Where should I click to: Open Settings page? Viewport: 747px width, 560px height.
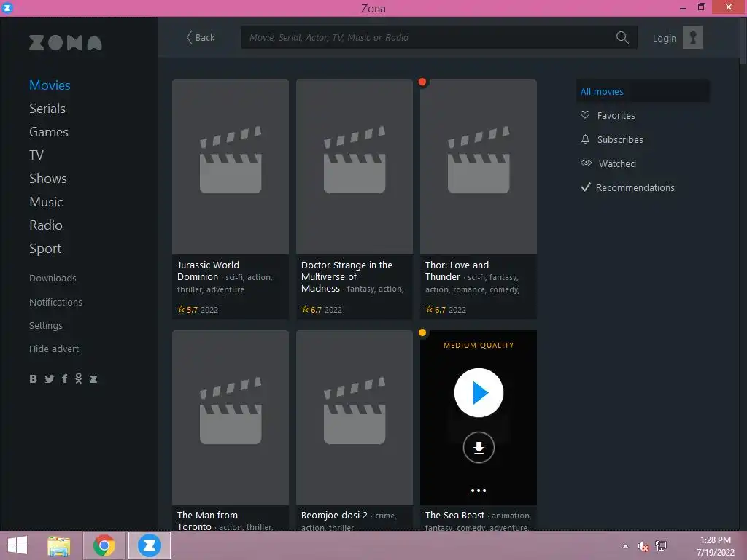coord(46,326)
